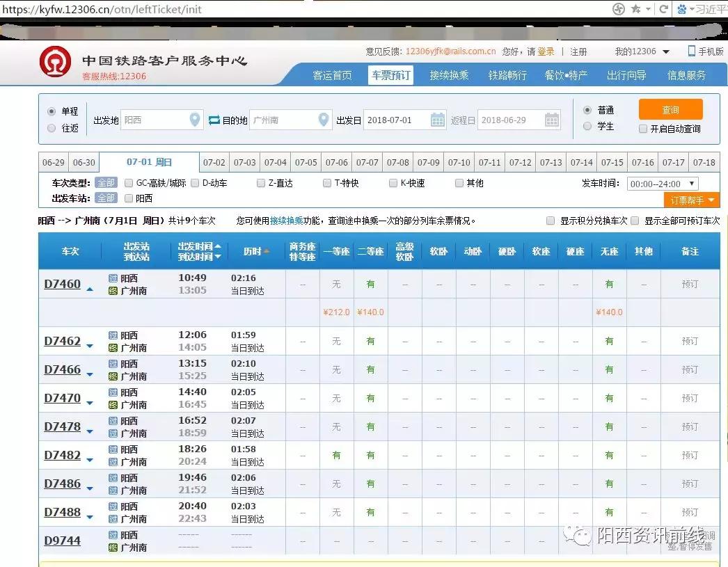The height and width of the screenshot is (567, 728).
Task: Click the 12306 railway logo
Action: point(56,61)
